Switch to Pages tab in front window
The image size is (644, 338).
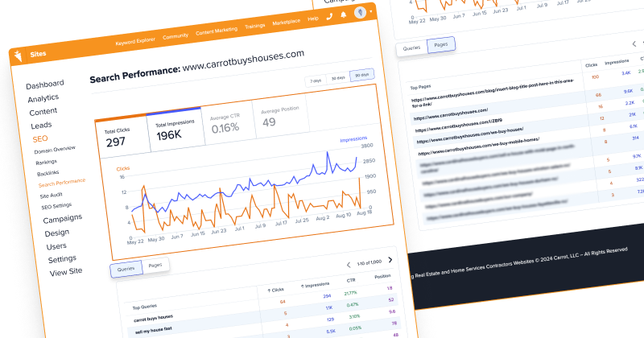click(155, 266)
